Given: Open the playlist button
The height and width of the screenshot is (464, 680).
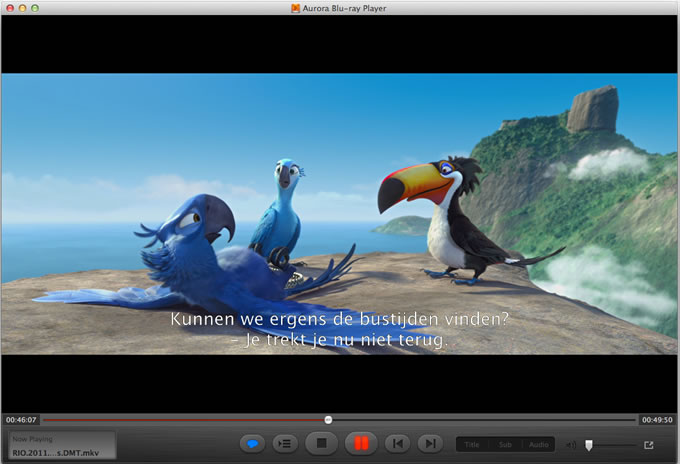Looking at the screenshot, I should tap(285, 444).
